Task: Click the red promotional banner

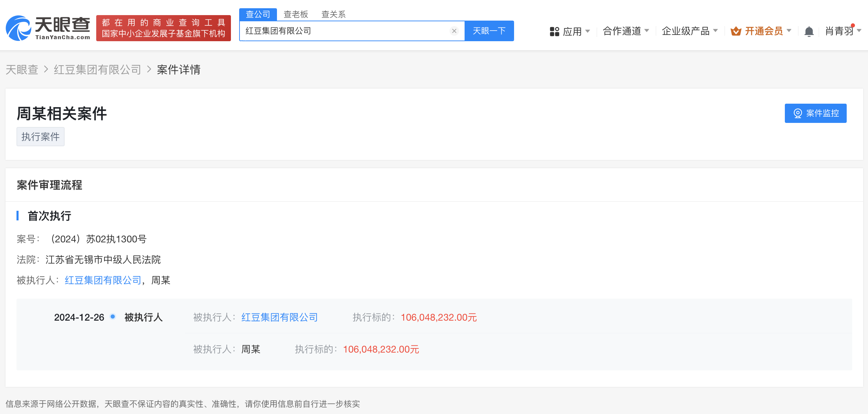Action: click(x=163, y=28)
